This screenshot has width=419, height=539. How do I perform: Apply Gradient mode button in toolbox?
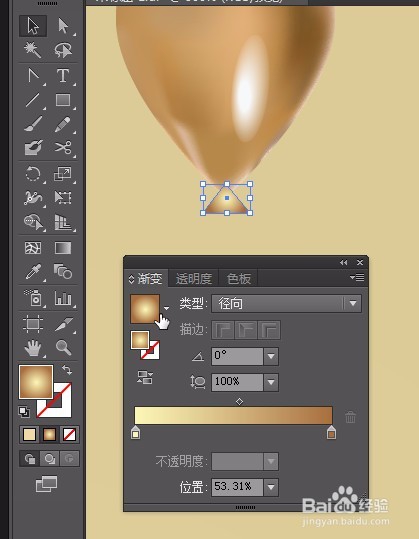(49, 434)
